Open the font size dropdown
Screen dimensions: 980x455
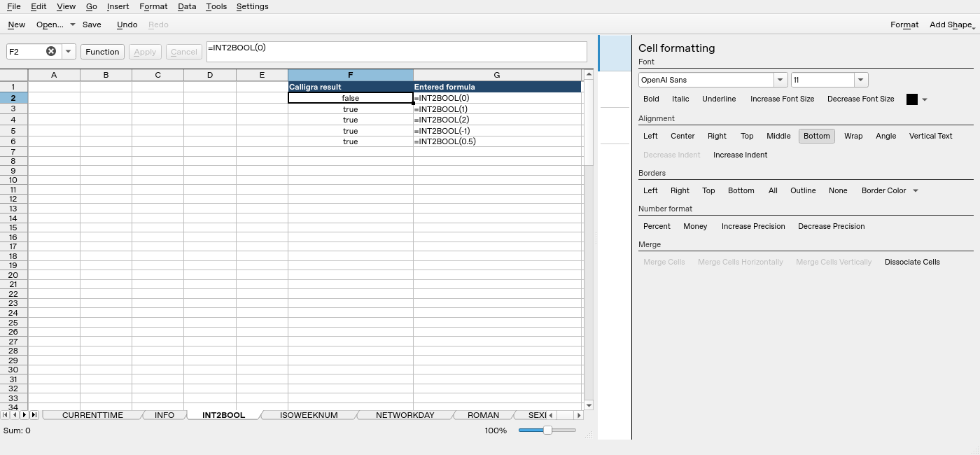pos(861,80)
